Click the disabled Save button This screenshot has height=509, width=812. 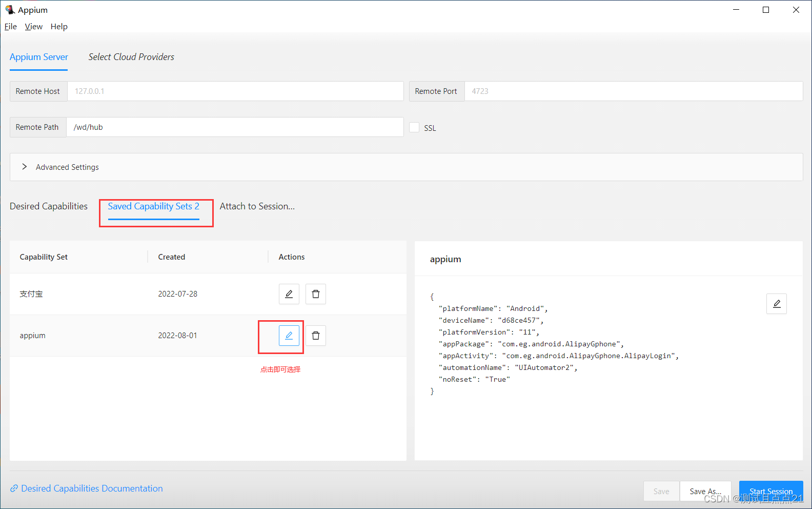click(661, 491)
